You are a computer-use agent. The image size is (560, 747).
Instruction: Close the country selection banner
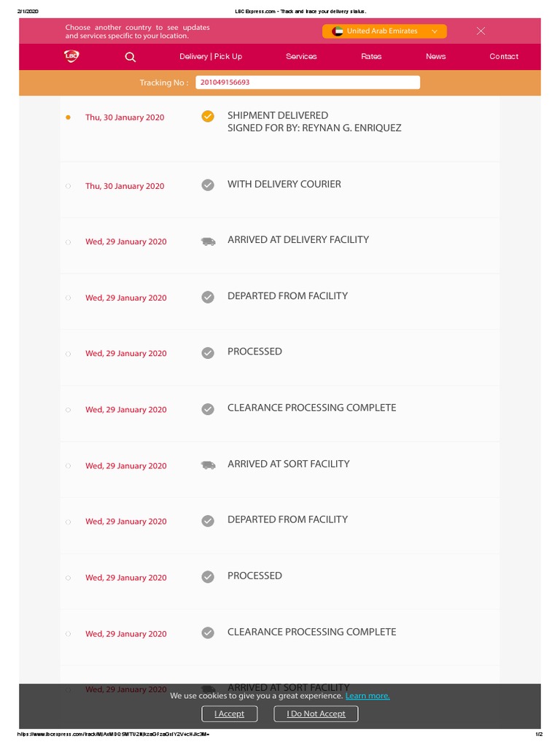pyautogui.click(x=481, y=31)
